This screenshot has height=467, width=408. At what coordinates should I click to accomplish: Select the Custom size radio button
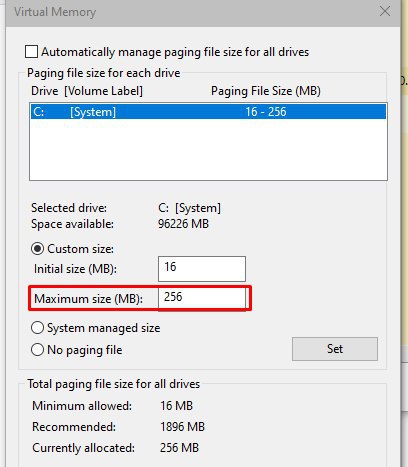(37, 249)
